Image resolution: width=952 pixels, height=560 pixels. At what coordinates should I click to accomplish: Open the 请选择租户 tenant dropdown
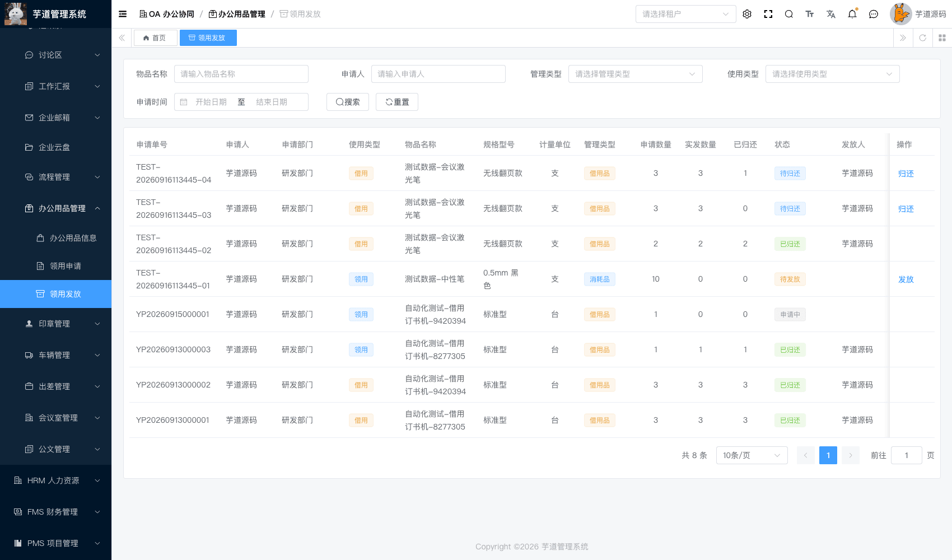[686, 14]
